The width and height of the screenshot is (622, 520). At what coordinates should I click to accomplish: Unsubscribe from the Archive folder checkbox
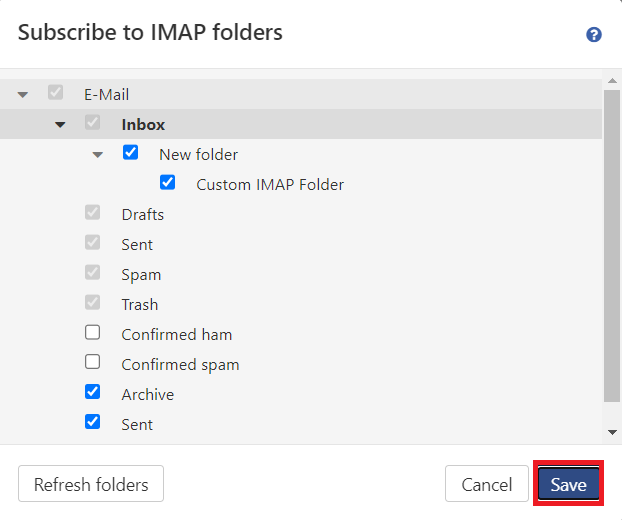[93, 392]
